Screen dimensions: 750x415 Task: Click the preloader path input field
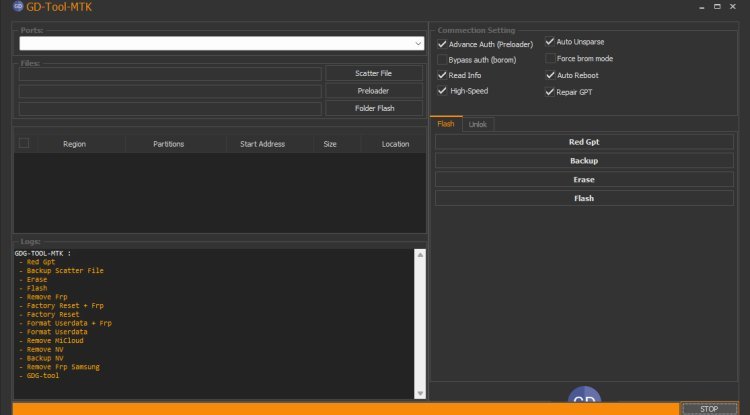(x=170, y=91)
